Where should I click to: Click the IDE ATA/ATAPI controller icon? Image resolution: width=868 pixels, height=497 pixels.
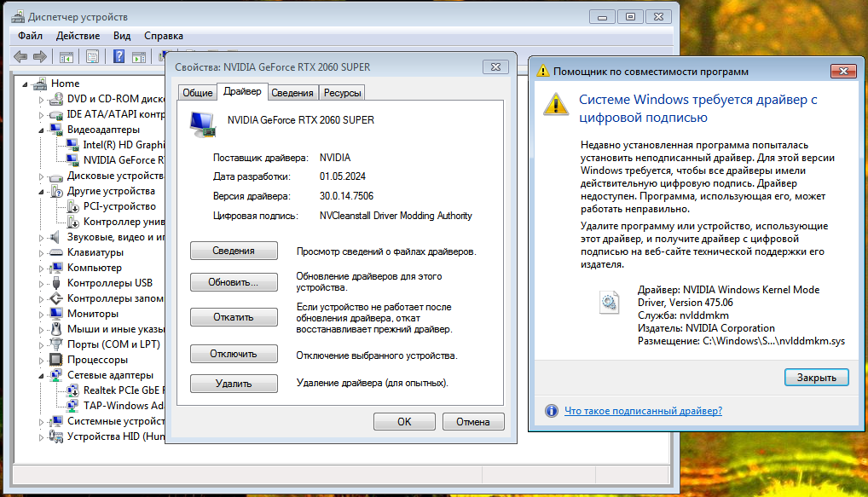click(x=55, y=114)
